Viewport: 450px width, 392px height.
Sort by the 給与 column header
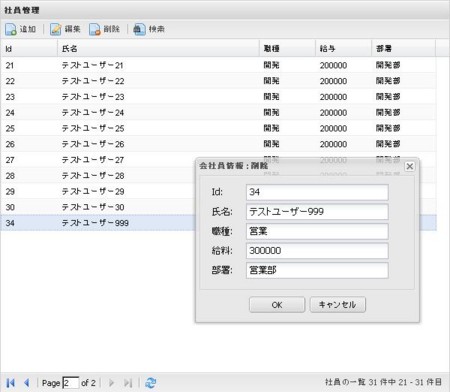click(x=343, y=49)
